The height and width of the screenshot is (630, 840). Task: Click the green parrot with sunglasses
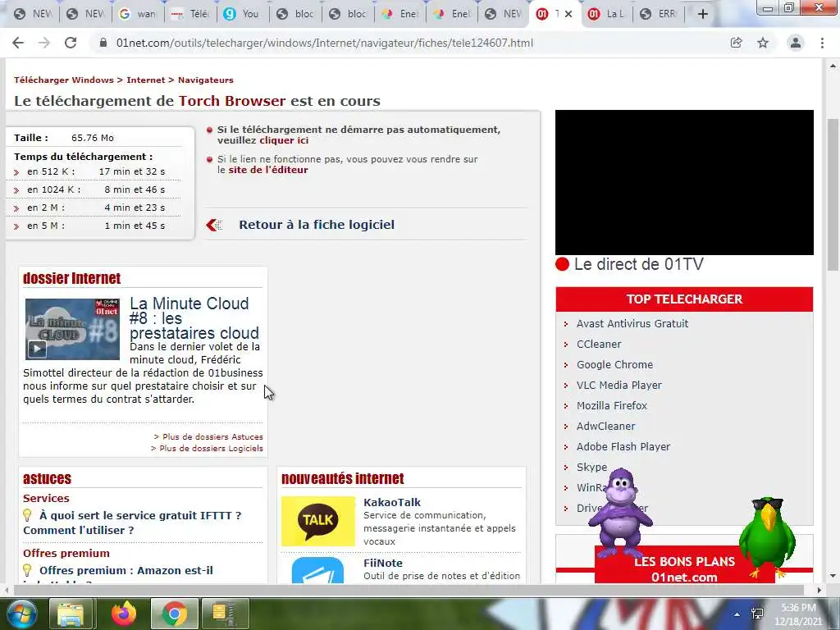(x=767, y=536)
